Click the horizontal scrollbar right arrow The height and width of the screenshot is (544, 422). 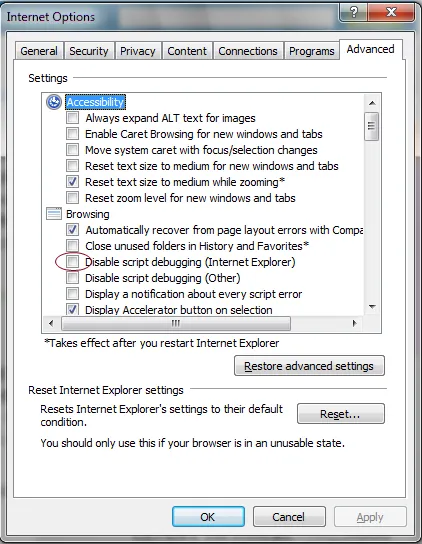click(x=354, y=323)
